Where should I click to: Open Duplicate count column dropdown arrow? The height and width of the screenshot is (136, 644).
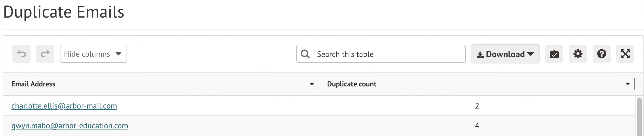click(628, 84)
